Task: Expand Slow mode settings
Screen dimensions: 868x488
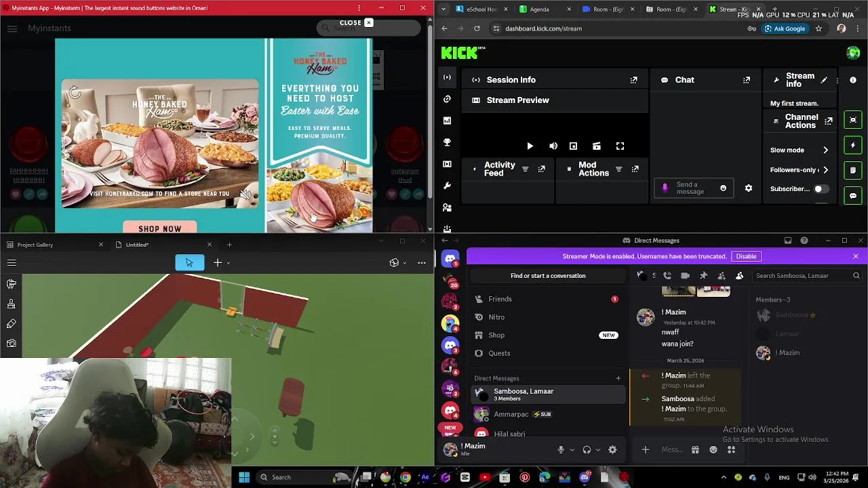Action: point(825,150)
